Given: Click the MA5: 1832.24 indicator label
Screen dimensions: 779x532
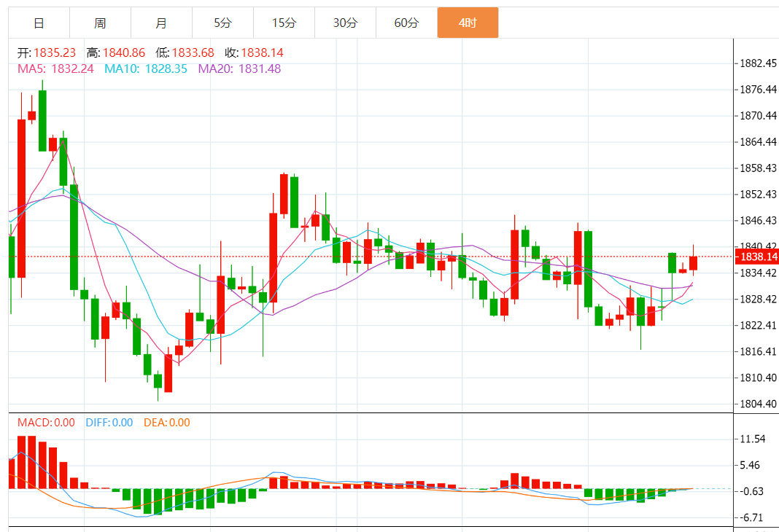Looking at the screenshot, I should 55,69.
